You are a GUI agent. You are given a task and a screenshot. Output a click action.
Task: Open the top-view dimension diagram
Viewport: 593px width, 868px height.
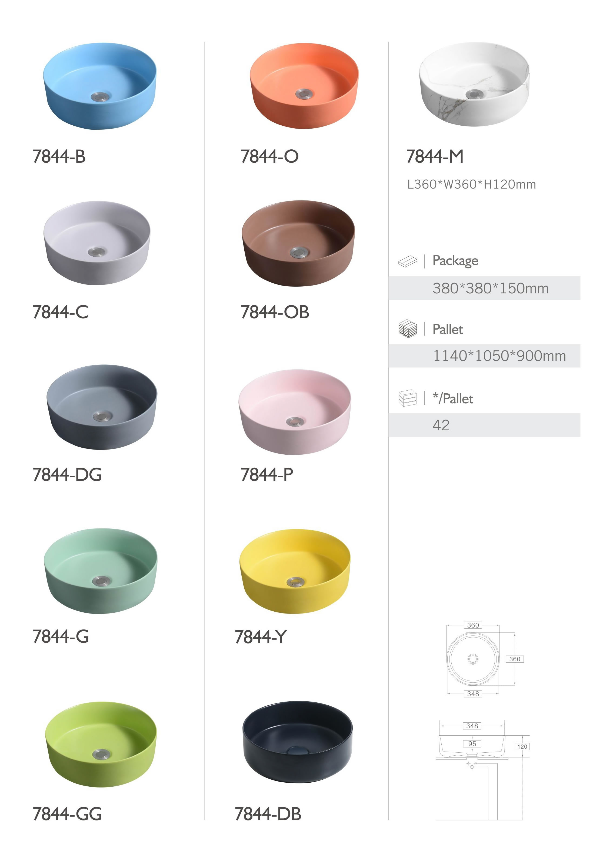coord(485,659)
